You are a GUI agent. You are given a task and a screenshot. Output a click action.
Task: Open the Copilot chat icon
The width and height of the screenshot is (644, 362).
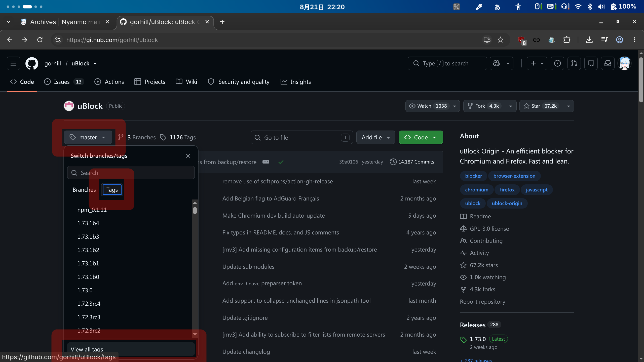coord(496,63)
